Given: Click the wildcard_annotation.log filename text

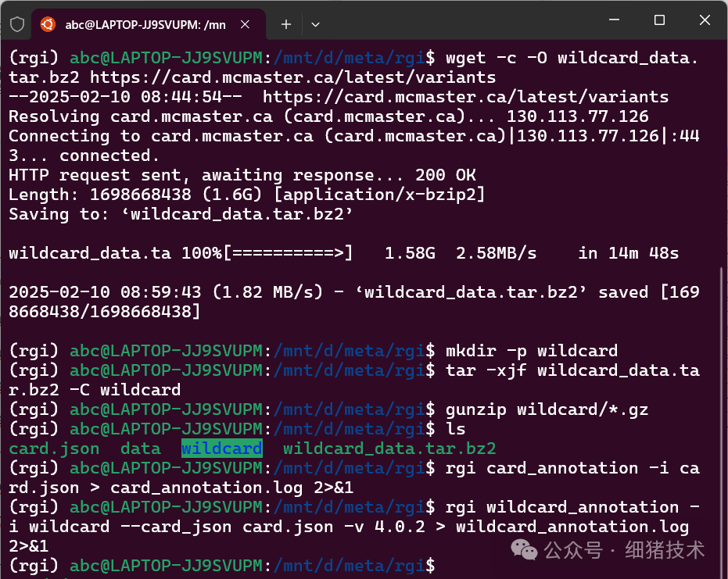Looking at the screenshot, I should (x=573, y=526).
